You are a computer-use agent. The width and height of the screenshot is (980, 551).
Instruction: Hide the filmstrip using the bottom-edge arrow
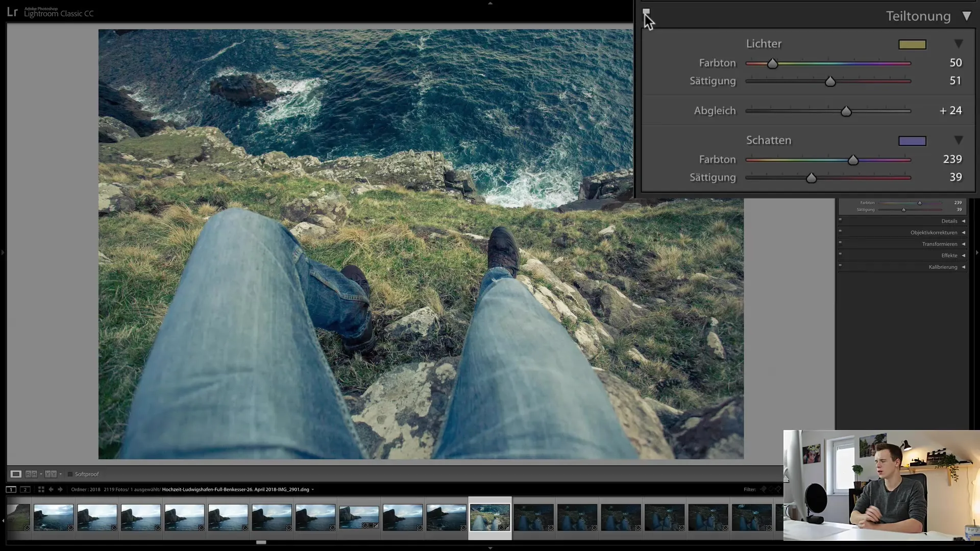click(490, 548)
